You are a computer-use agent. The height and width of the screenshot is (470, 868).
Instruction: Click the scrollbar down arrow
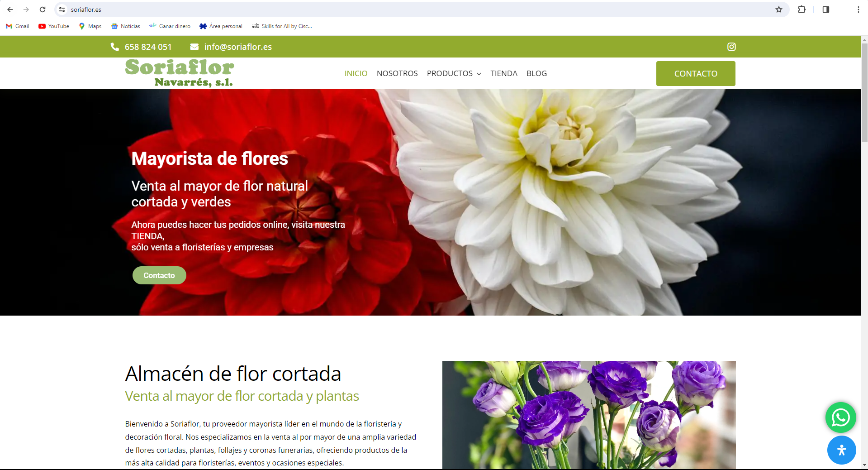[864, 465]
